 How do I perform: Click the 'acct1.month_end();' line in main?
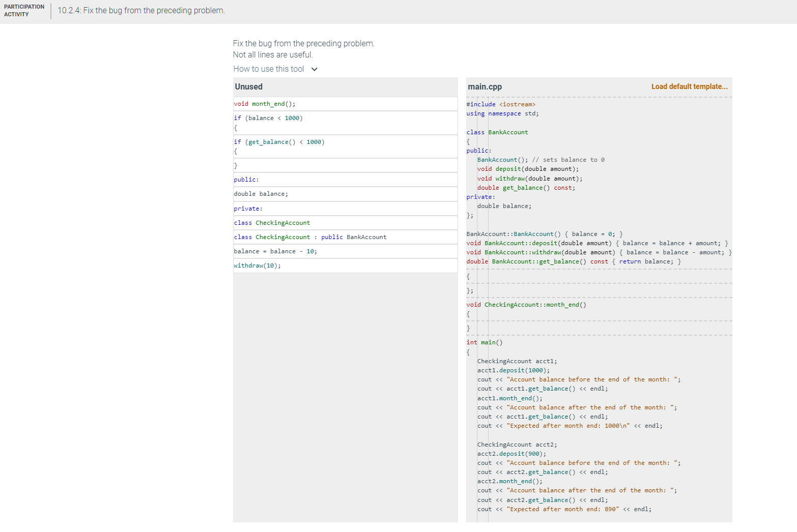click(x=510, y=398)
